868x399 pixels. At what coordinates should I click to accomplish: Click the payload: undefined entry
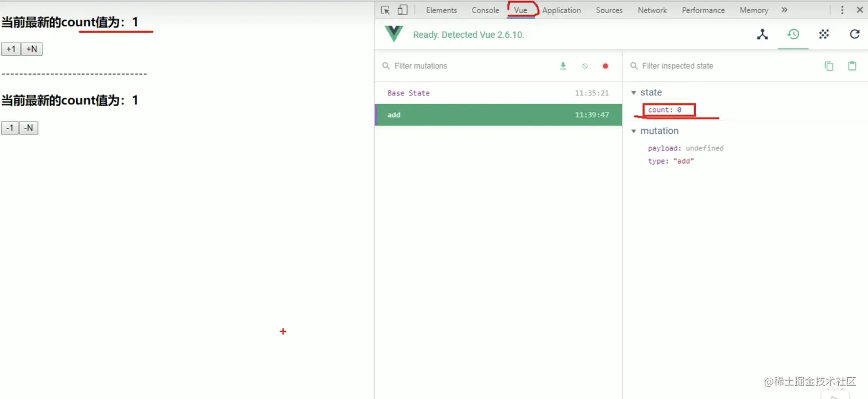[x=685, y=148]
